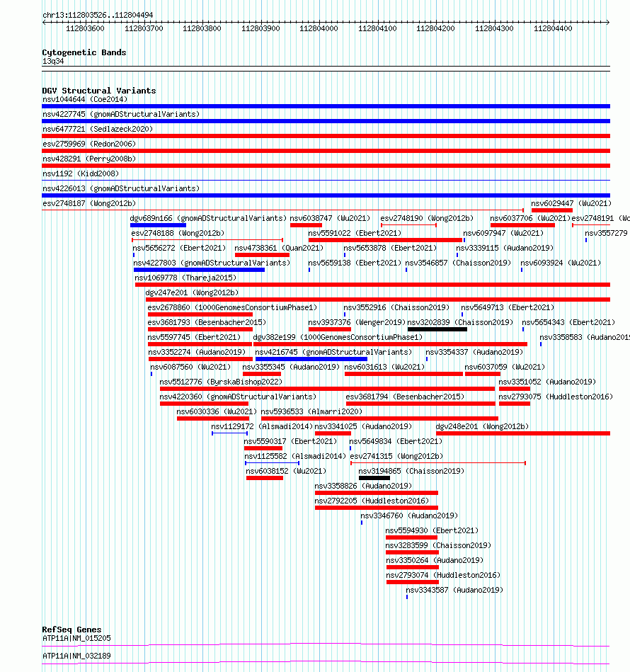Screen dimensions: 630x672
Task: Click nsv4227803 gnomAD variant label
Action: click(x=212, y=263)
